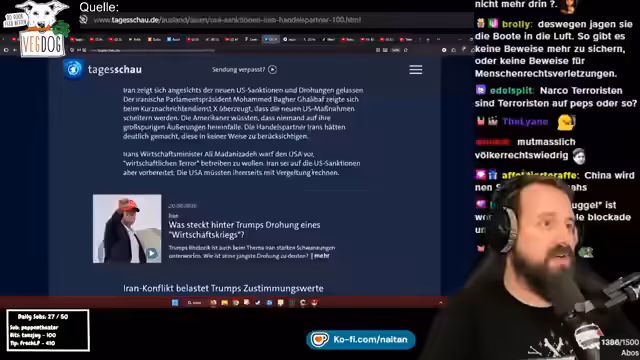The height and width of the screenshot is (360, 640).
Task: Expand the browser tab list dropdown arrow
Action: 438,40
